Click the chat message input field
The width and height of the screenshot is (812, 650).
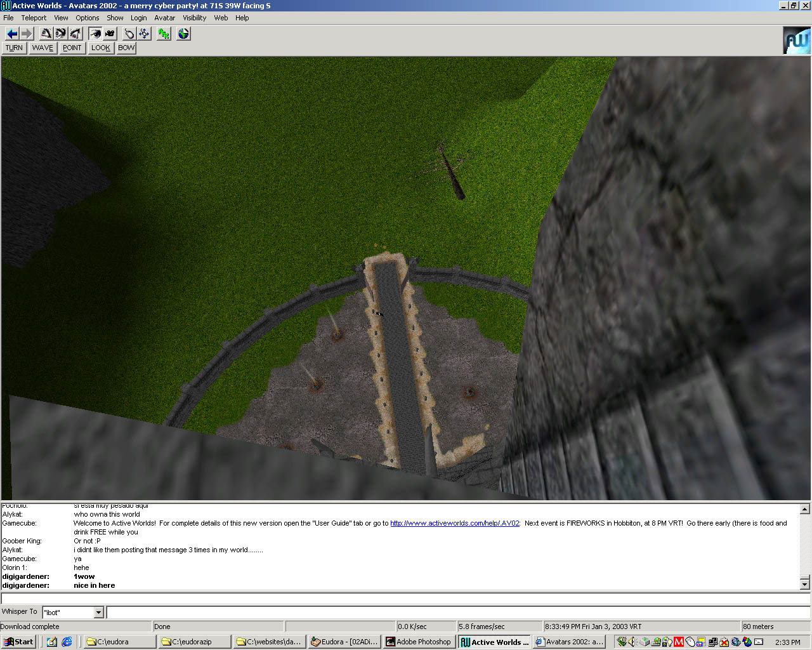tap(457, 613)
